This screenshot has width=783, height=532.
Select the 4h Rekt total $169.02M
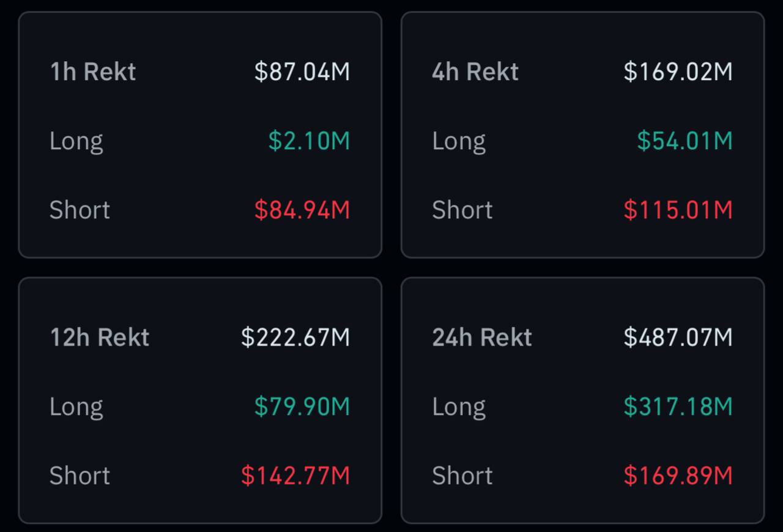[x=678, y=72]
